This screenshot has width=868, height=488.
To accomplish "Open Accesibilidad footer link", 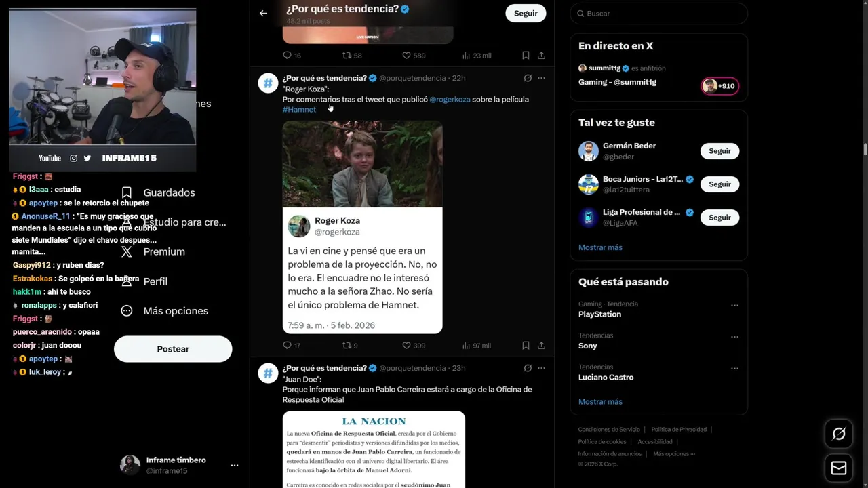I will tap(655, 442).
